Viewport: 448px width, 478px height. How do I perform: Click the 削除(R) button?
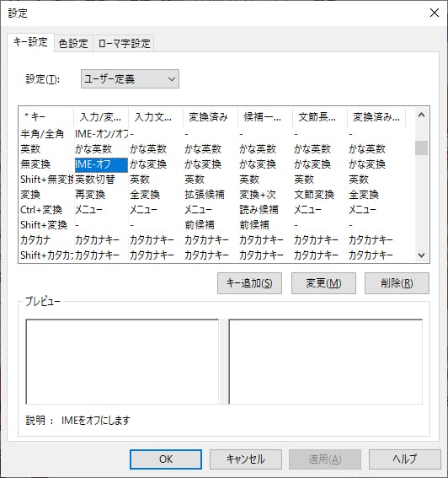click(x=397, y=283)
